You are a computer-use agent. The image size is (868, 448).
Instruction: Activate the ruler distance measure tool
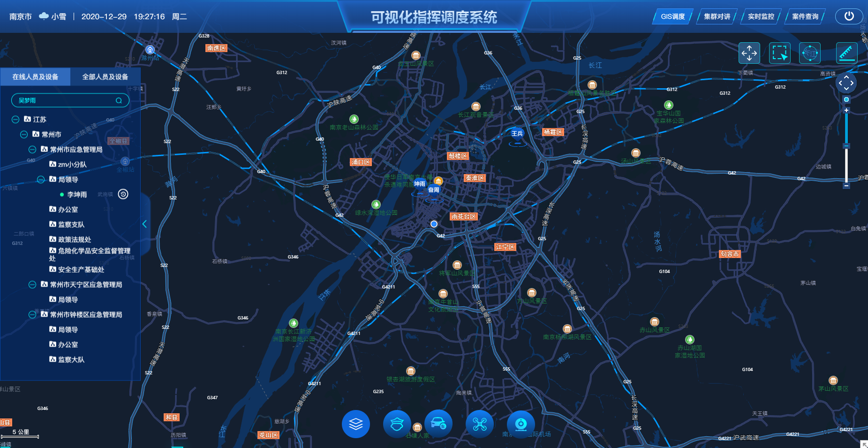[847, 53]
